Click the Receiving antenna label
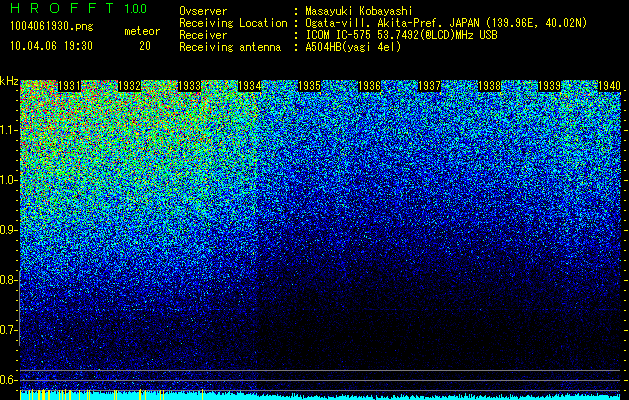Screen dimensions: 629x400 [x=230, y=47]
